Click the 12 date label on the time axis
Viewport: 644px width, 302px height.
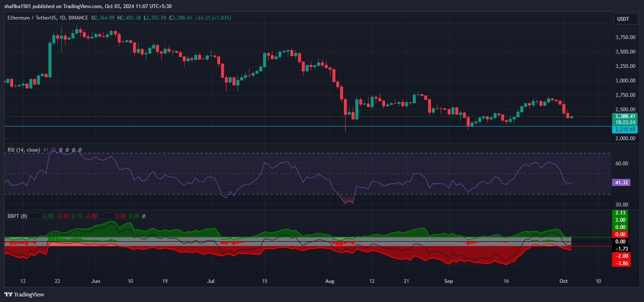click(x=371, y=281)
